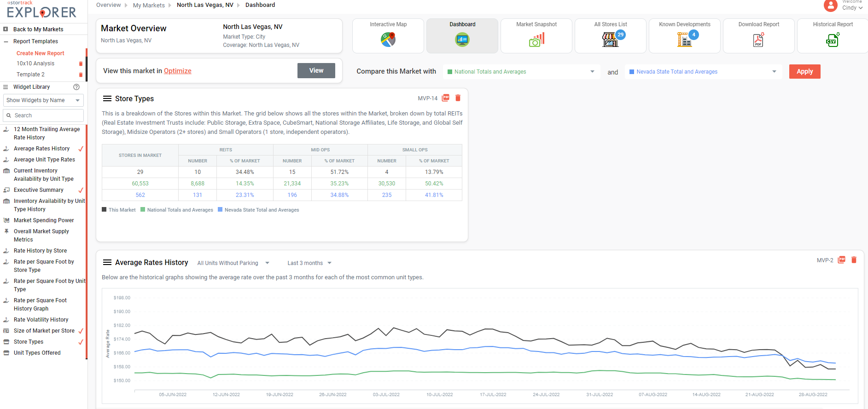Click the North Las Vegas, NV breadcrumb
The image size is (868, 409).
pos(205,5)
